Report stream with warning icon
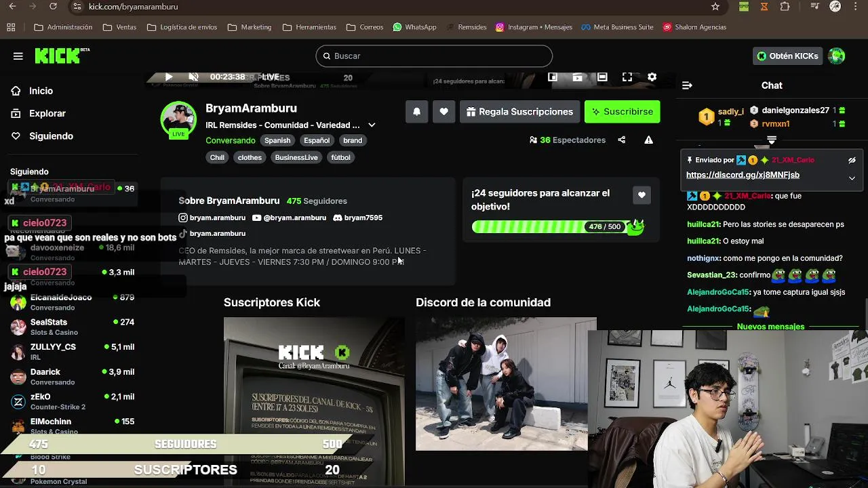Image resolution: width=868 pixels, height=488 pixels. coord(648,140)
